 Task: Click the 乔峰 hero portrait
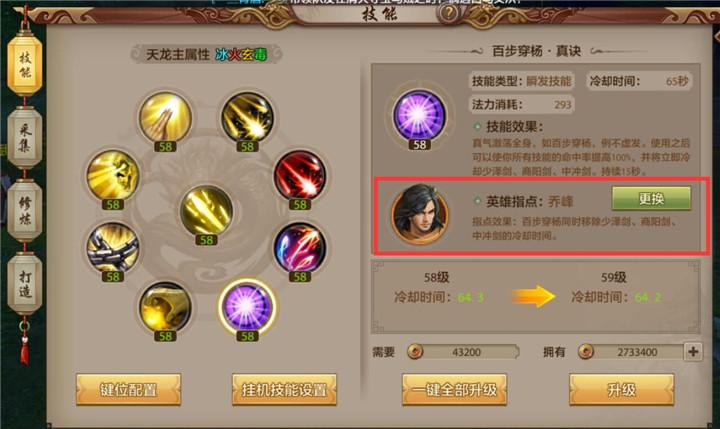pyautogui.click(x=420, y=214)
